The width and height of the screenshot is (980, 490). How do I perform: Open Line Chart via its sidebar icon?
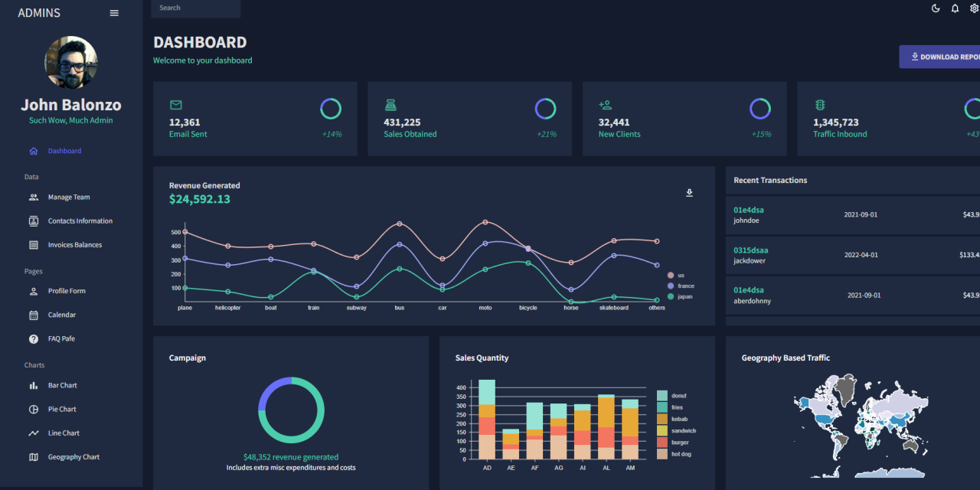coord(32,433)
